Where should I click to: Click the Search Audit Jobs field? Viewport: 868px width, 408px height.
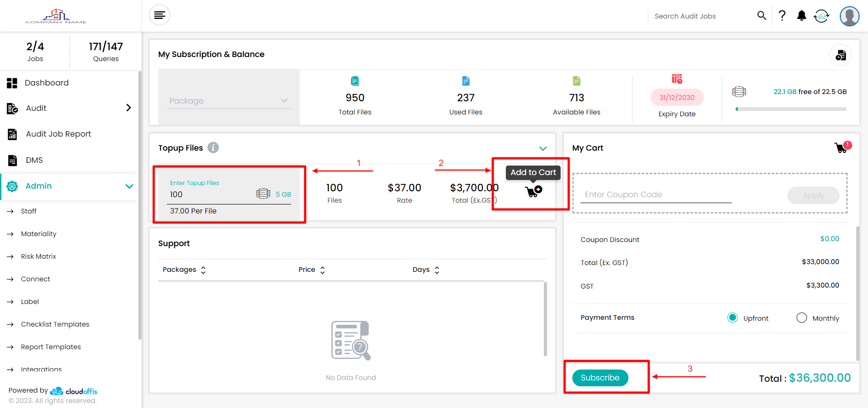coord(702,16)
